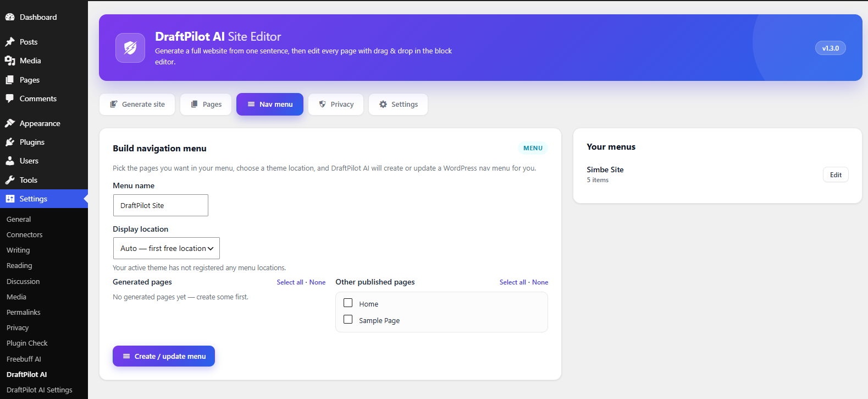Select the Nav menu tab

270,105
